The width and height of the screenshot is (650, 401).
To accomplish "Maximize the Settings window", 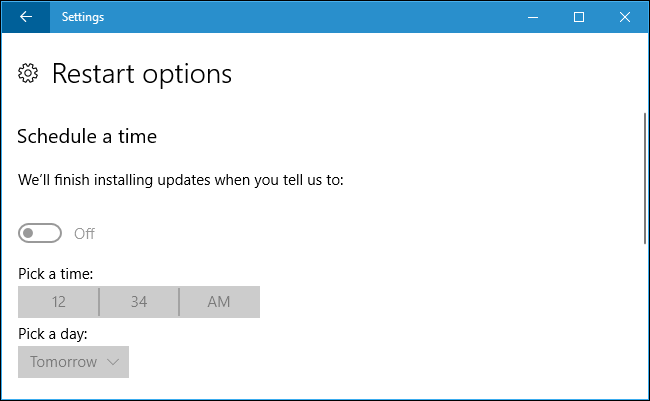I will coord(579,17).
